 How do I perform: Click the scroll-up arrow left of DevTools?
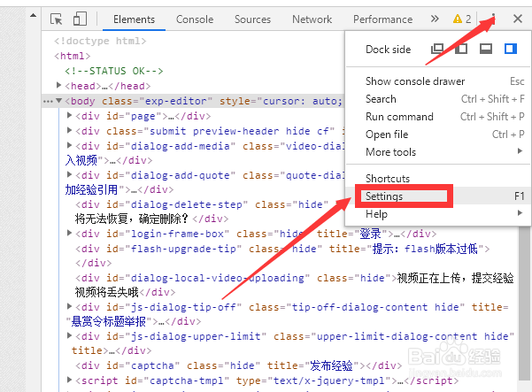(34, 15)
